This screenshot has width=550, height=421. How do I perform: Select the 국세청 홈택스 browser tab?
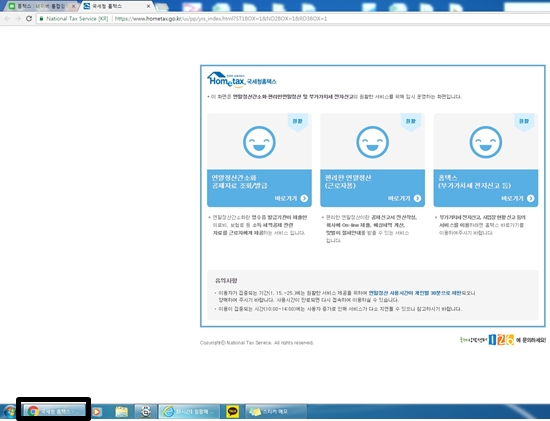tap(117, 6)
